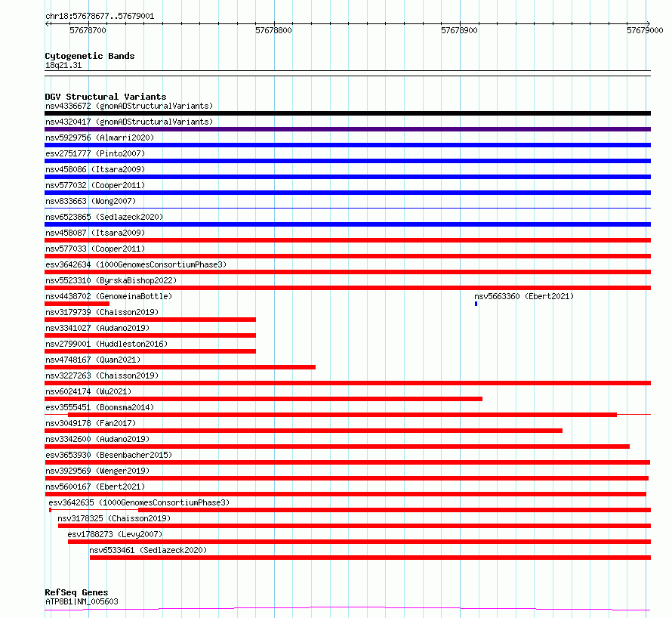
Task: Click the black nsv4336672 feature bar
Action: (x=347, y=113)
